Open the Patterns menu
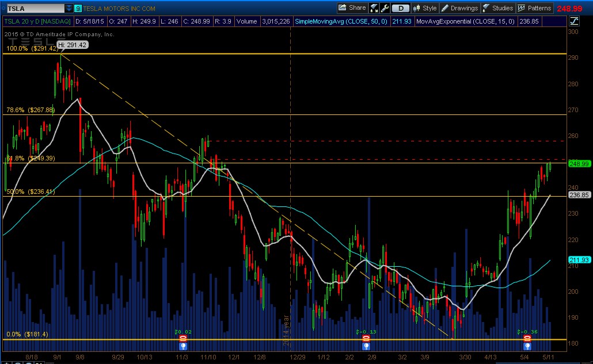The height and width of the screenshot is (364, 593). (534, 8)
